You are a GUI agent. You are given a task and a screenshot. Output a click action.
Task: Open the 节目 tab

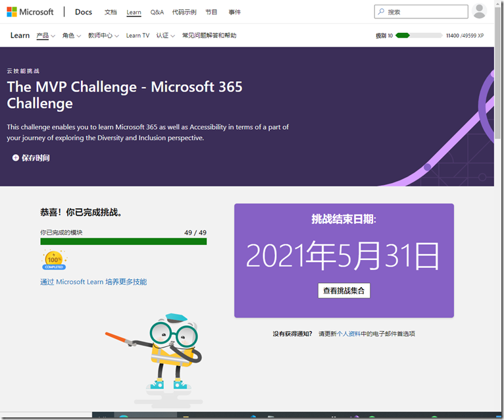point(211,13)
